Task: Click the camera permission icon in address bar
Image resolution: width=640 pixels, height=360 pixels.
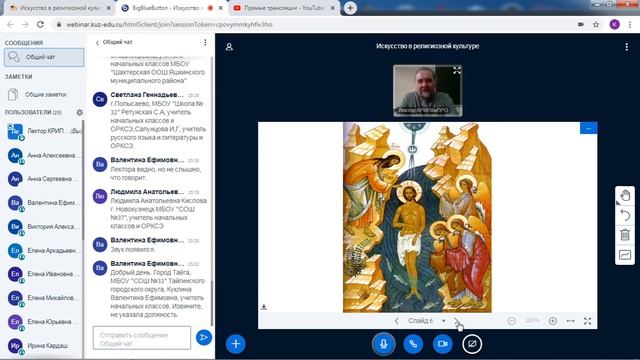Action: [x=581, y=24]
